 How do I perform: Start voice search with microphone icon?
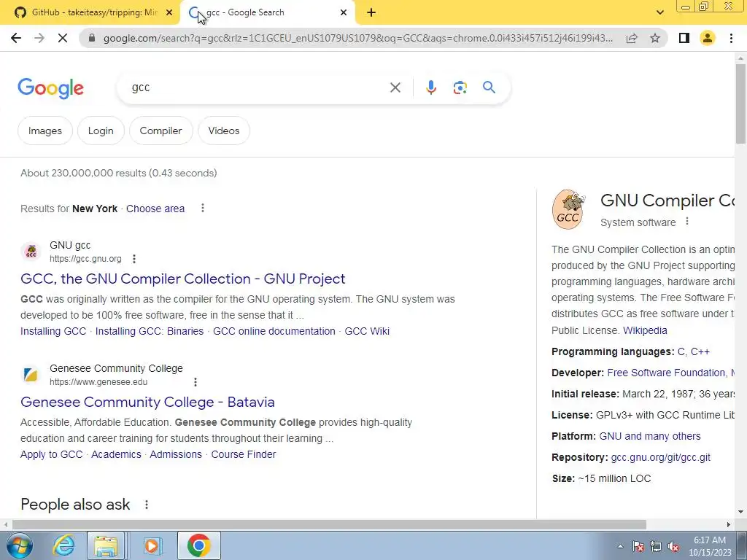click(x=430, y=87)
